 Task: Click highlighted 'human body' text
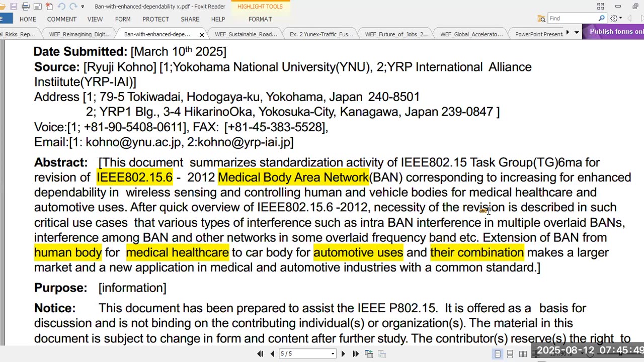68,252
